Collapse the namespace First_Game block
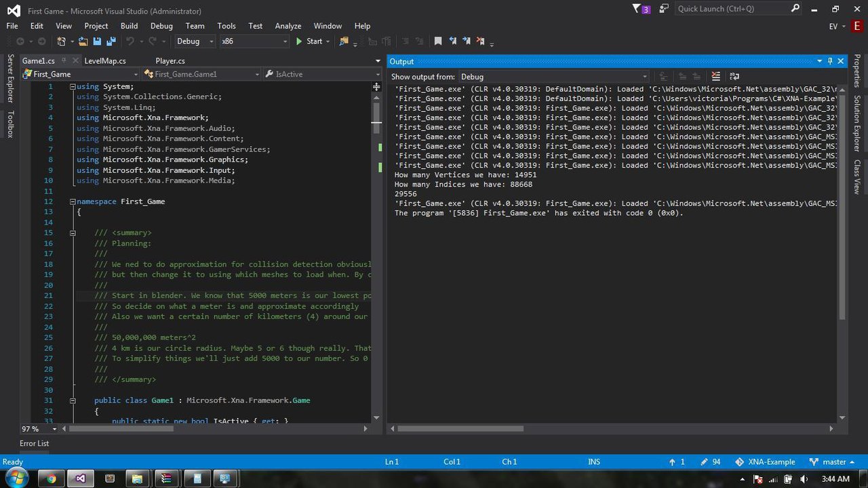Screen dimensions: 868x488 coord(73,202)
